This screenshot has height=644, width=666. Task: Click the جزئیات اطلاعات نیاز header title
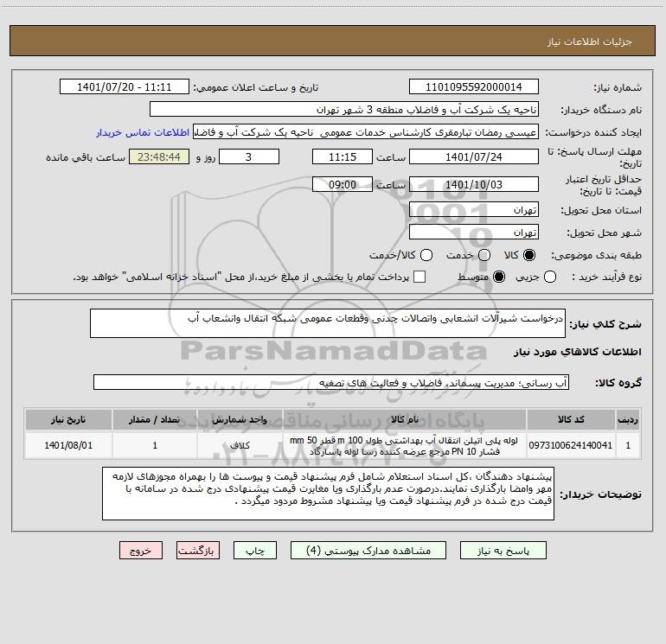coord(590,41)
